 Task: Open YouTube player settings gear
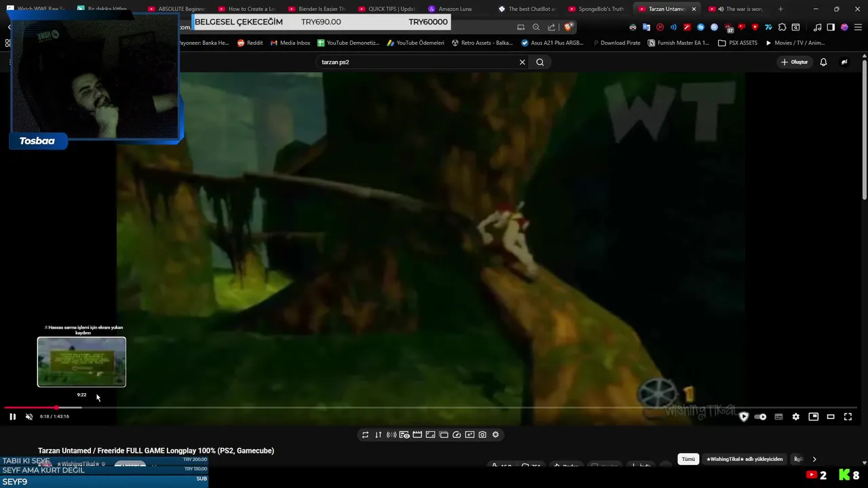(x=795, y=417)
